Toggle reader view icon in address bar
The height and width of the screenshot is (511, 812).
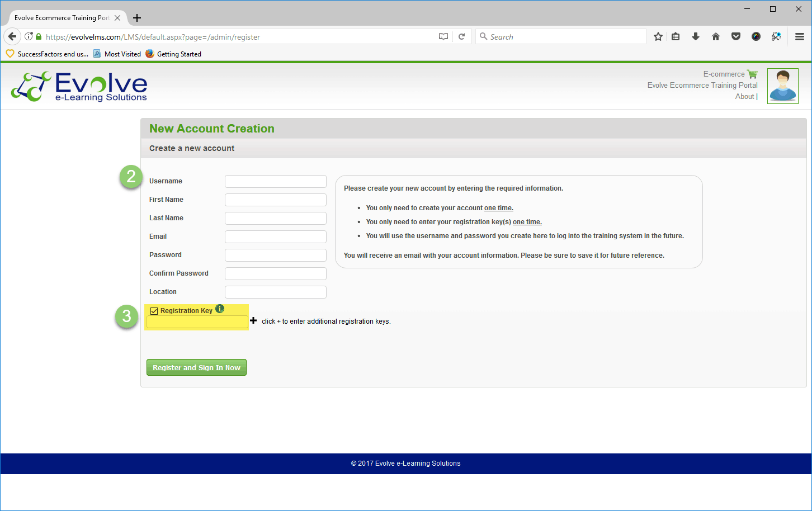pos(443,37)
